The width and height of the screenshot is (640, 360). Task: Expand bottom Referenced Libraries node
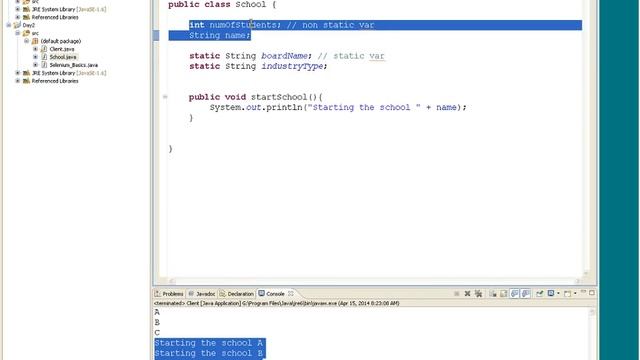pos(18,81)
